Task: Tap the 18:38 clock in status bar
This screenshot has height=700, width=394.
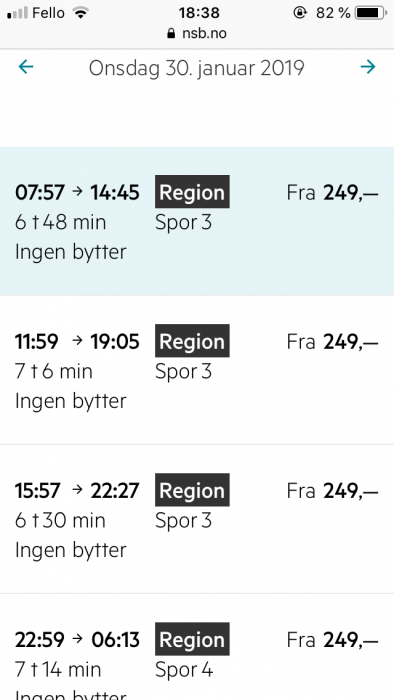Action: (x=199, y=13)
